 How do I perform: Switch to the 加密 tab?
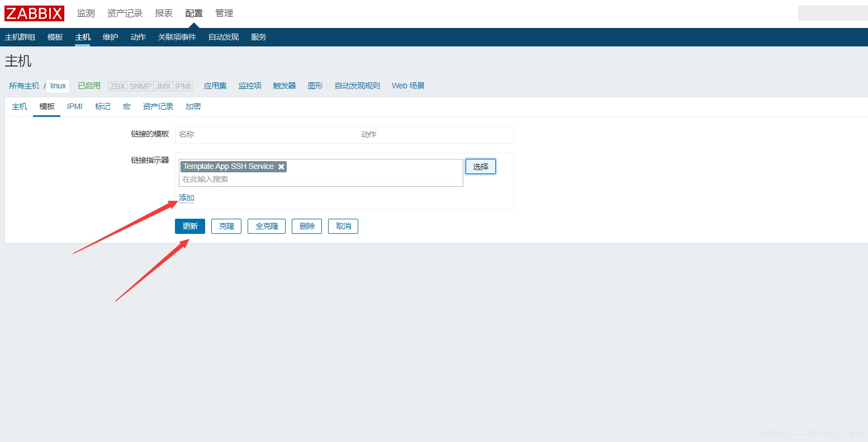193,106
